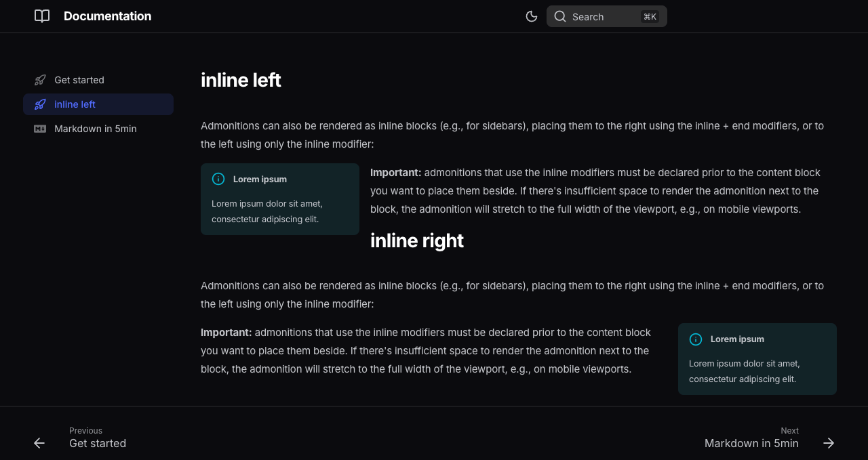This screenshot has height=460, width=868.
Task: Click the "inline right" section heading
Action: 417,241
